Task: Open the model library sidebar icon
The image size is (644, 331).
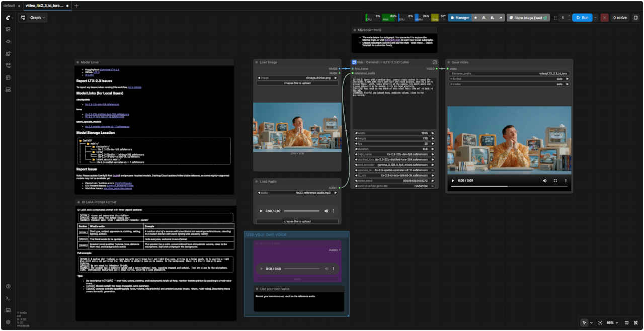Action: 8,53
